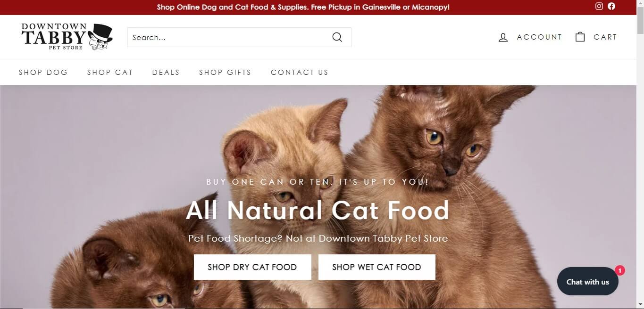
Task: Go to the Deals page
Action: click(x=166, y=72)
